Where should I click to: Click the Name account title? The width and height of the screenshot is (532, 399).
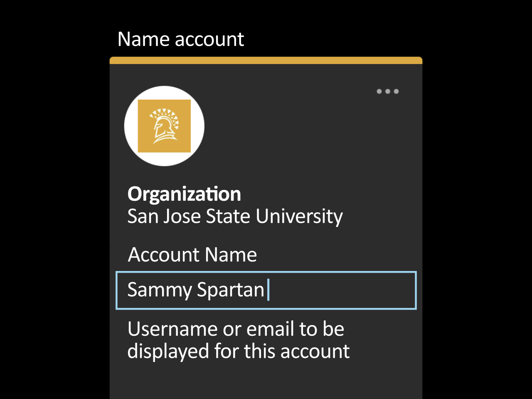pos(181,39)
